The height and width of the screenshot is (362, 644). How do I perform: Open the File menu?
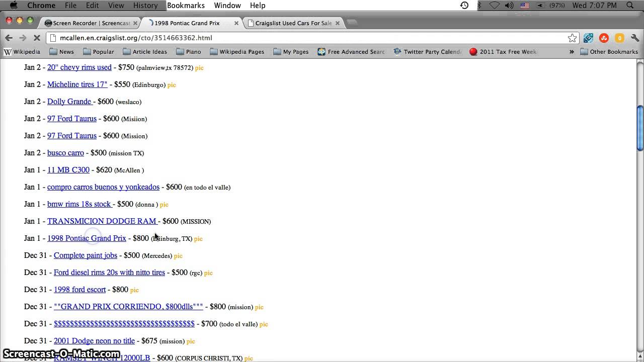point(70,6)
